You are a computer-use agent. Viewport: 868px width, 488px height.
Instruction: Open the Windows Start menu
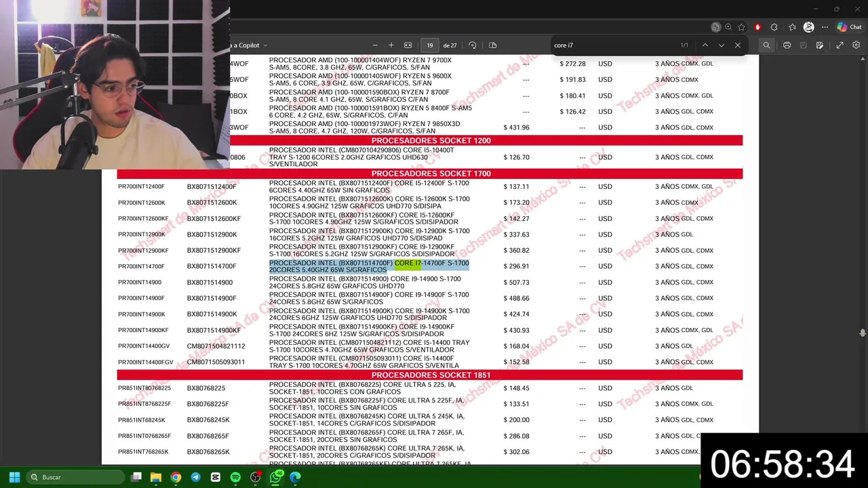(14, 477)
